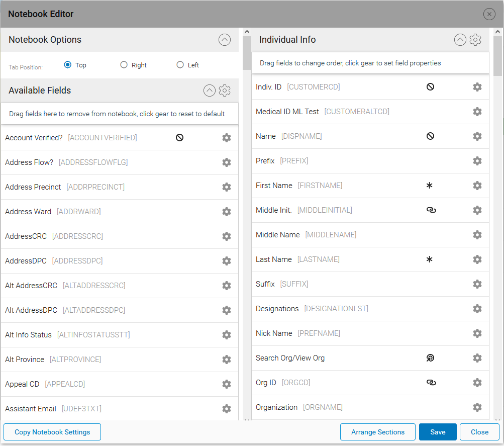The height and width of the screenshot is (446, 504).
Task: Open gear settings for Nick Name field
Action: pyautogui.click(x=477, y=333)
